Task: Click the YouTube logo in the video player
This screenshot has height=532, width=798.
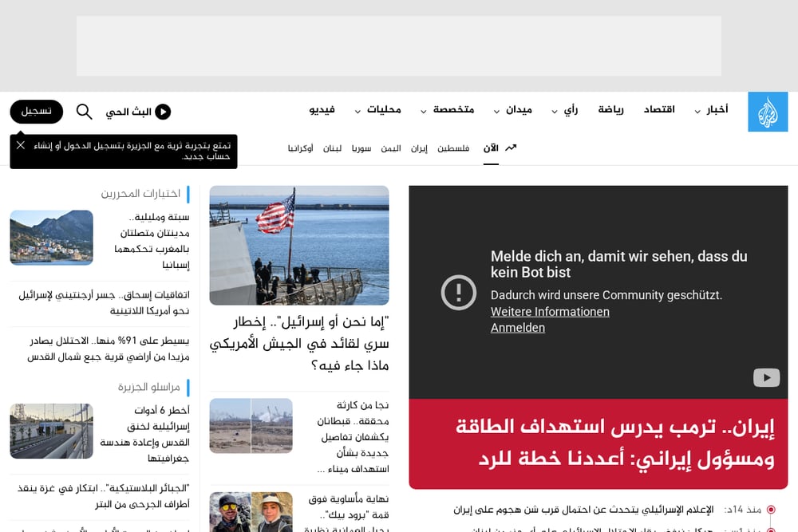Action: tap(766, 377)
